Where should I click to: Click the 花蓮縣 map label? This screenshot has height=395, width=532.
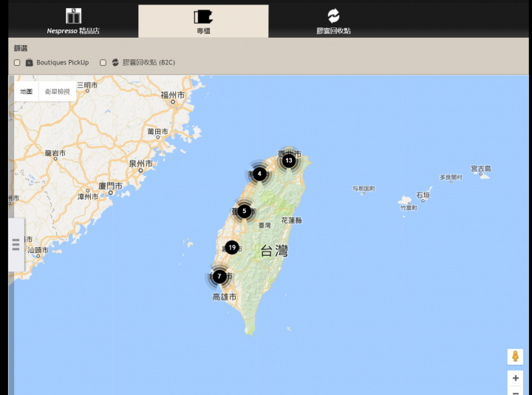click(291, 220)
